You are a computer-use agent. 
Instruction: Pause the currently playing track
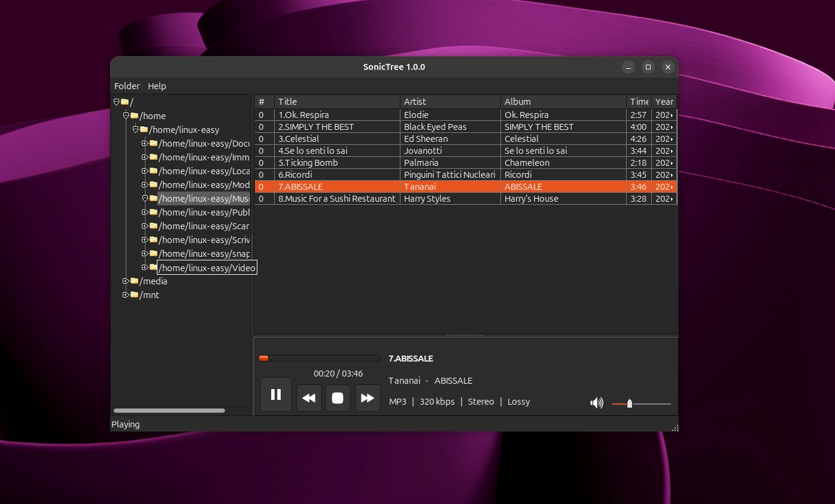(276, 394)
